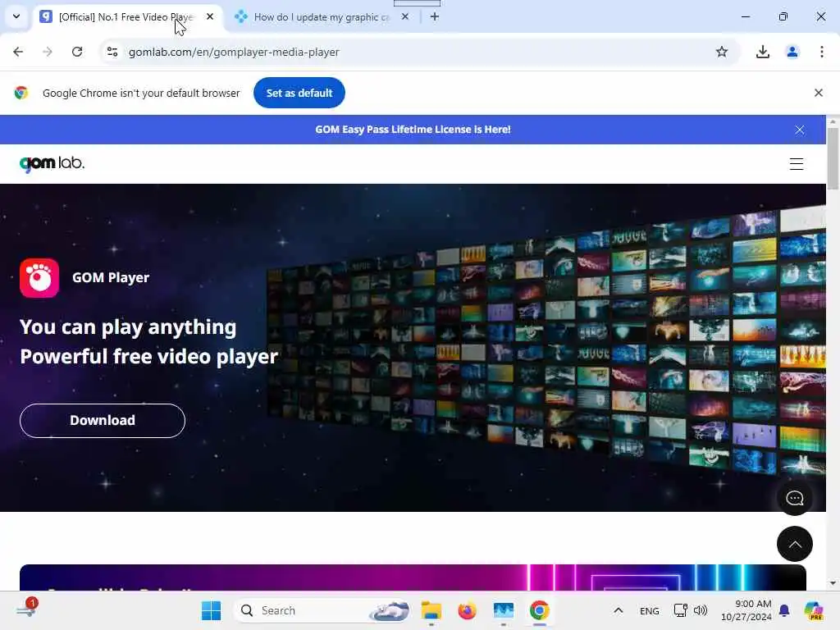Launch Firefox from the taskbar
The image size is (840, 630).
467,610
